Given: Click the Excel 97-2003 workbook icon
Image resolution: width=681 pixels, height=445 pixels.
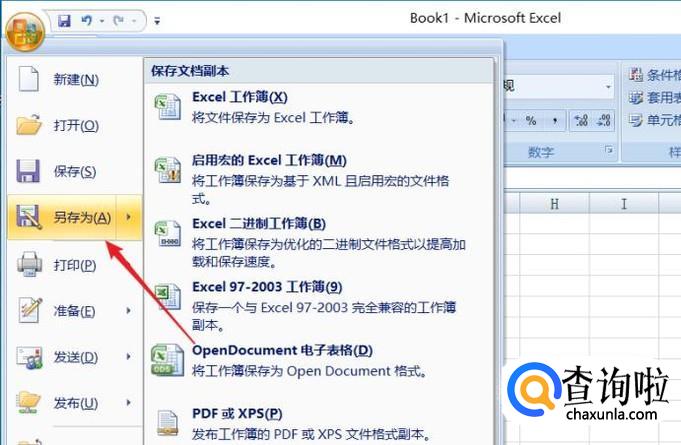Looking at the screenshot, I should coord(168,297).
